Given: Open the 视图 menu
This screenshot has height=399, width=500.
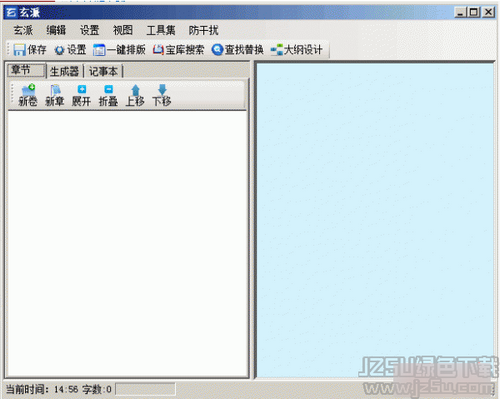Looking at the screenshot, I should [x=123, y=30].
